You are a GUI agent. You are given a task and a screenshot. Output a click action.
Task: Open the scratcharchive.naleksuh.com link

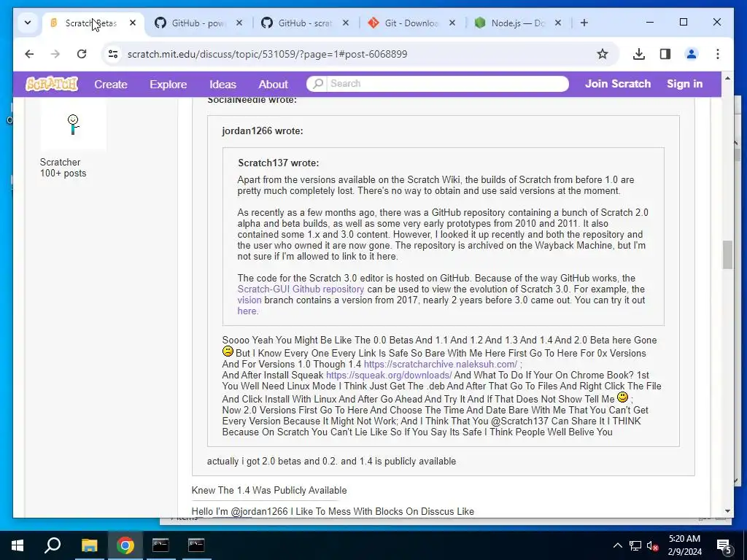click(x=440, y=365)
